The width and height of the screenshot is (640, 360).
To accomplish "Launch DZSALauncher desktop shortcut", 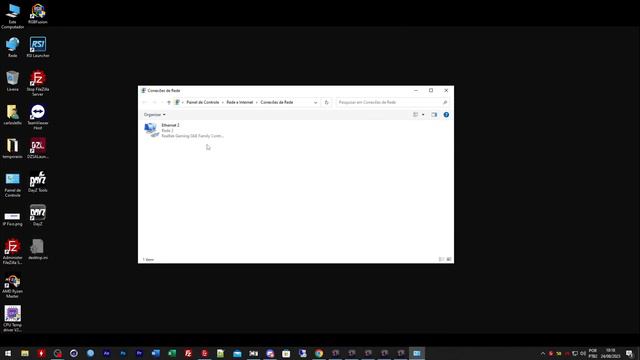I will (x=38, y=148).
